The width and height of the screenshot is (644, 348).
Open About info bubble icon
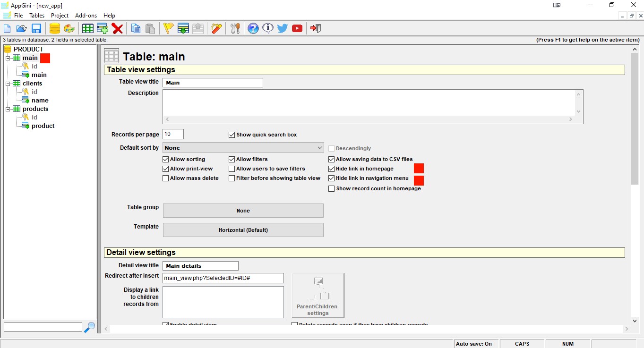(268, 29)
